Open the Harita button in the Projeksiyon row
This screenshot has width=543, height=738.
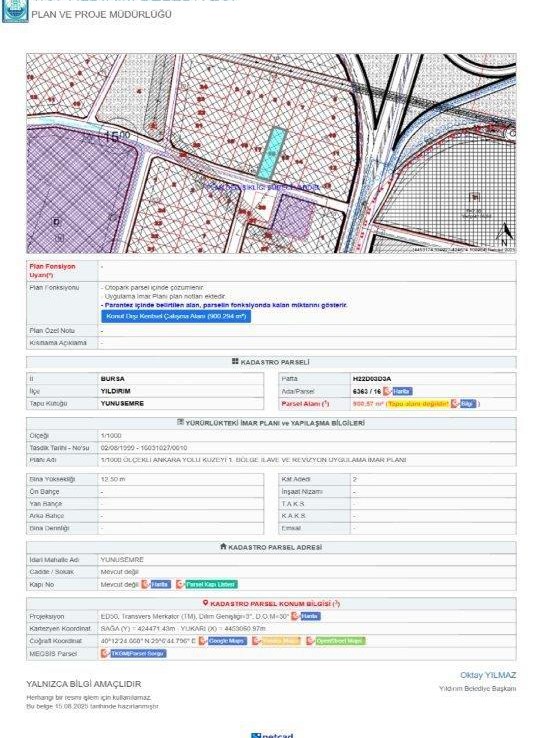pyautogui.click(x=311, y=616)
